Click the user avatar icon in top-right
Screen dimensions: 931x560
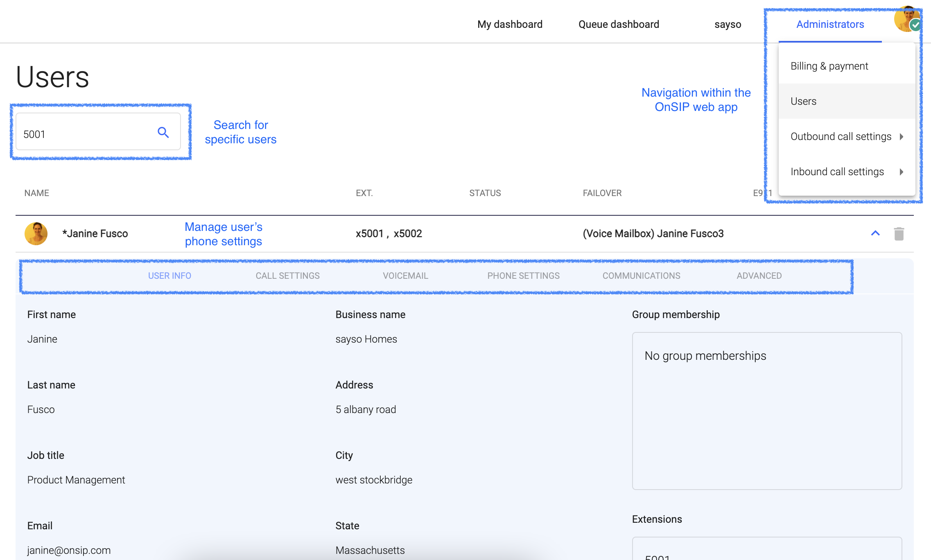tap(908, 20)
